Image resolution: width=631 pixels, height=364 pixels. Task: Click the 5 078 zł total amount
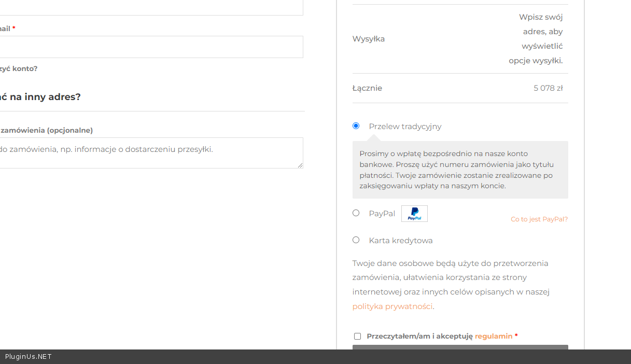[x=548, y=88]
